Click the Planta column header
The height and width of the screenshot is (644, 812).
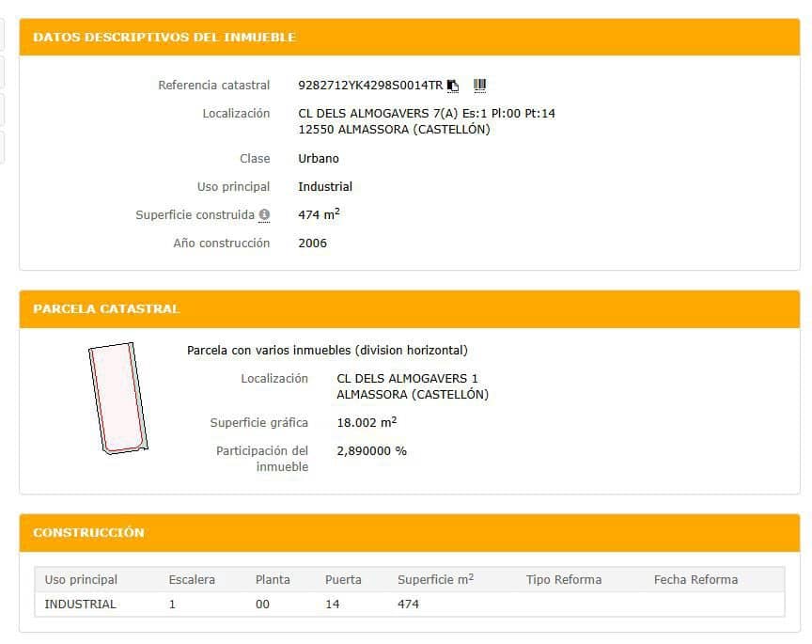(273, 579)
